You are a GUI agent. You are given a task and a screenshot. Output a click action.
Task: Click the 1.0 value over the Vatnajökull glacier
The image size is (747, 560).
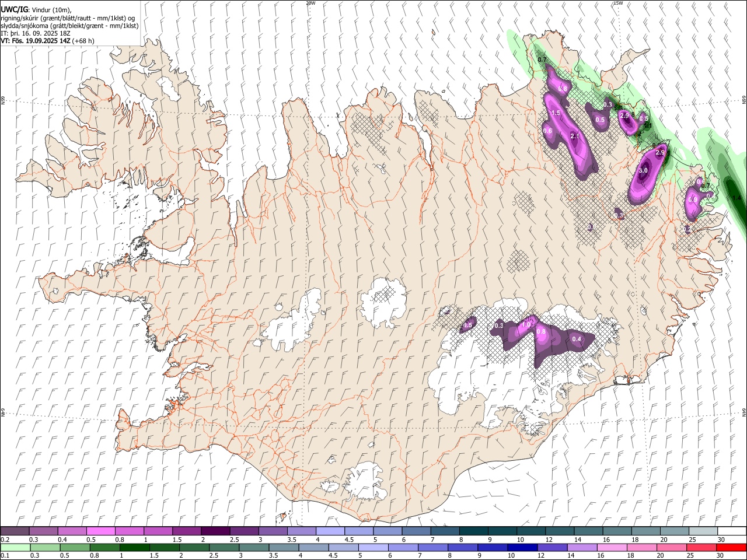tap(526, 324)
